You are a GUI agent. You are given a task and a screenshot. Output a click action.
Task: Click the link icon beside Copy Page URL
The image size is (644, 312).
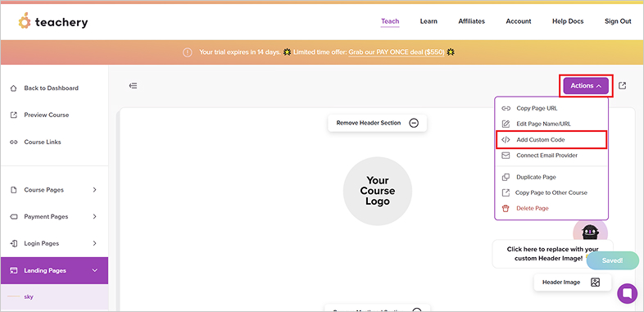tap(506, 108)
